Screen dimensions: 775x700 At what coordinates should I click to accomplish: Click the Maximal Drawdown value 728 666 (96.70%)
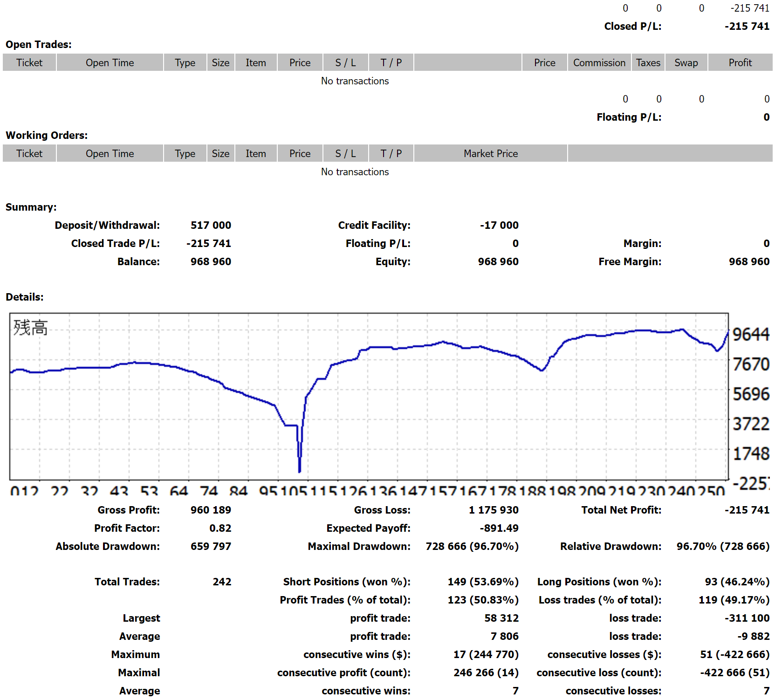tap(472, 546)
